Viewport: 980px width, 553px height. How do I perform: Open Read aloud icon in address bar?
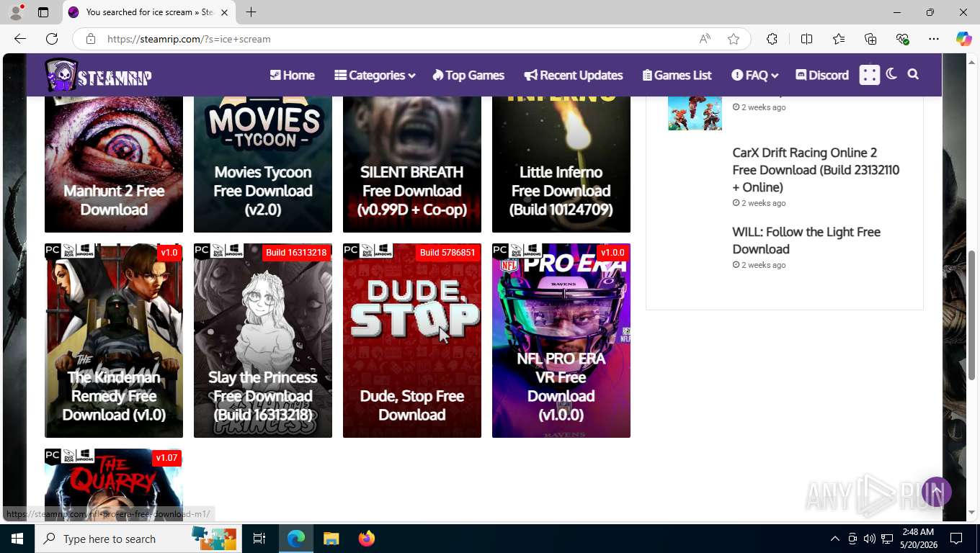click(705, 39)
